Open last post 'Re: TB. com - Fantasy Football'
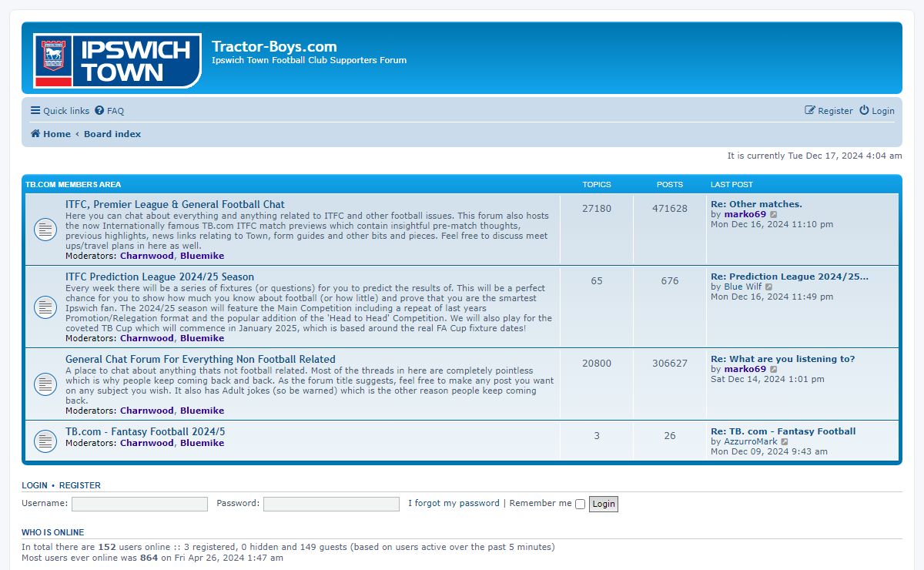This screenshot has height=570, width=924. click(783, 431)
